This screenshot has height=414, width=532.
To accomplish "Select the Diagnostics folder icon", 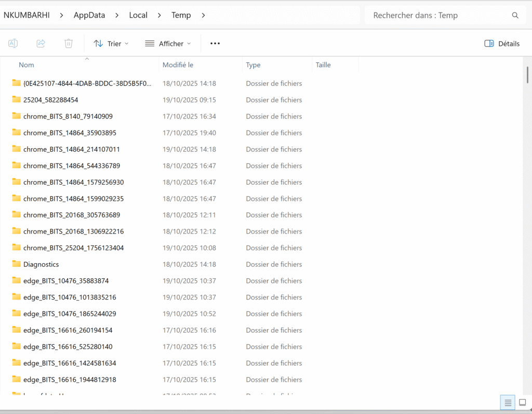I will tap(17, 264).
